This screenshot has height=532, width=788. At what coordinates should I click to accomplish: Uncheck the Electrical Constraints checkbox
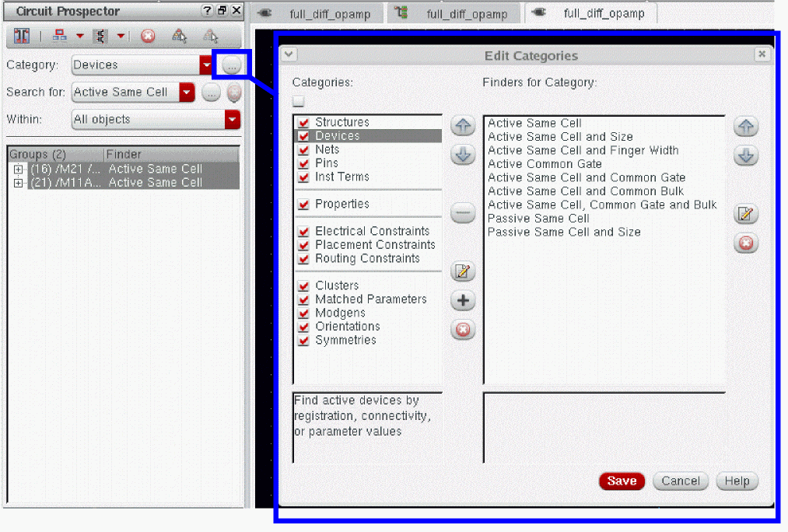(x=303, y=232)
